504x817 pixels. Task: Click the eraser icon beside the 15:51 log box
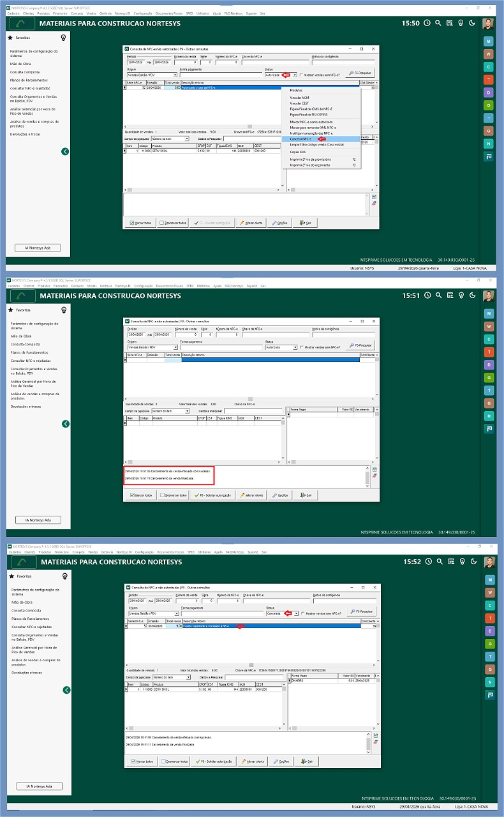(374, 476)
